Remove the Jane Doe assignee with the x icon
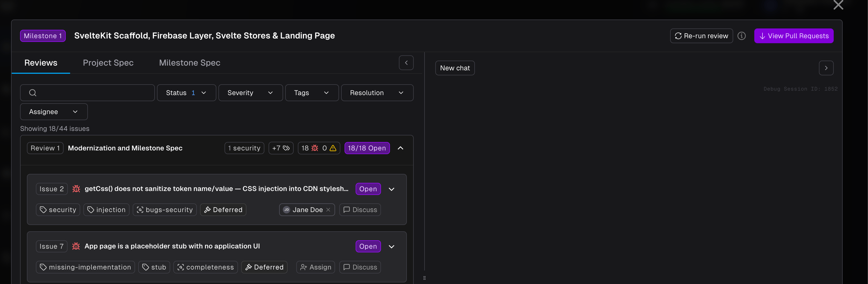This screenshot has height=284, width=868. tap(328, 210)
